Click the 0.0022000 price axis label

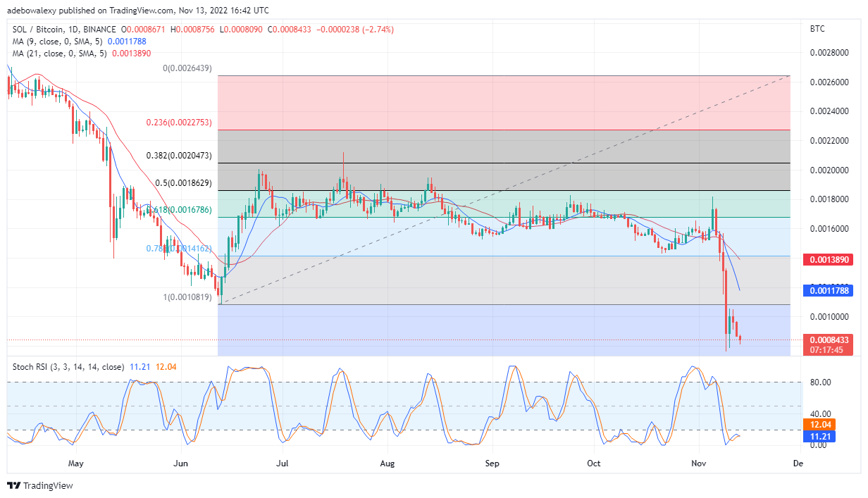pyautogui.click(x=829, y=141)
